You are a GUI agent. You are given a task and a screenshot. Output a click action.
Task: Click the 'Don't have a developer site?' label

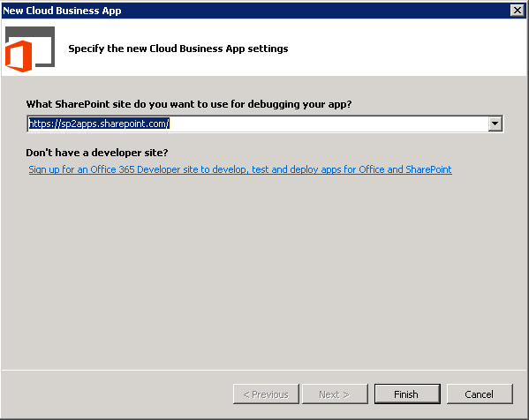(97, 153)
